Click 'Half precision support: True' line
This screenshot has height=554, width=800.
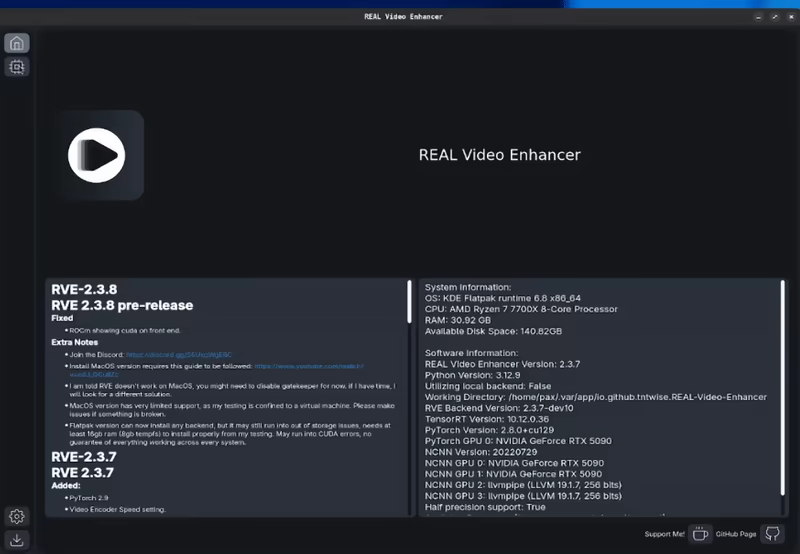tap(485, 507)
